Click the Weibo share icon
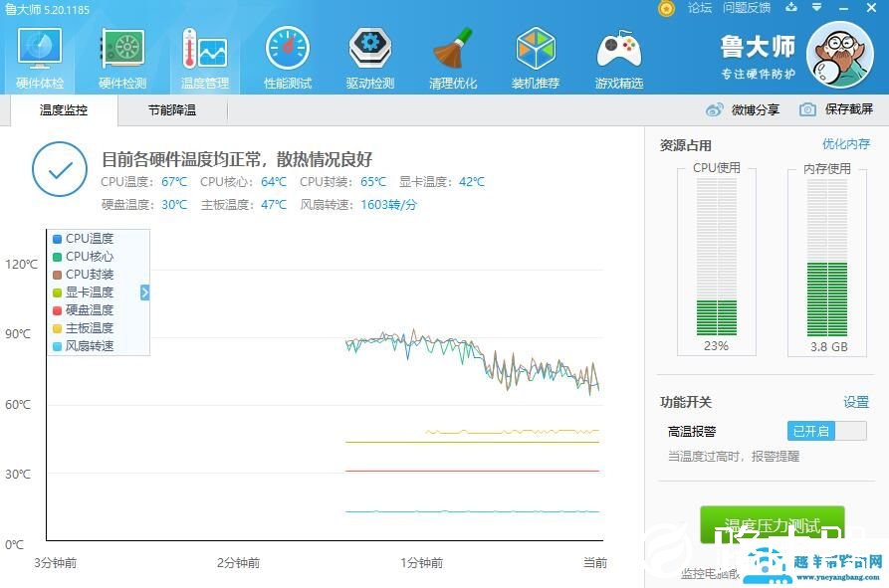889x588 pixels. tap(715, 109)
